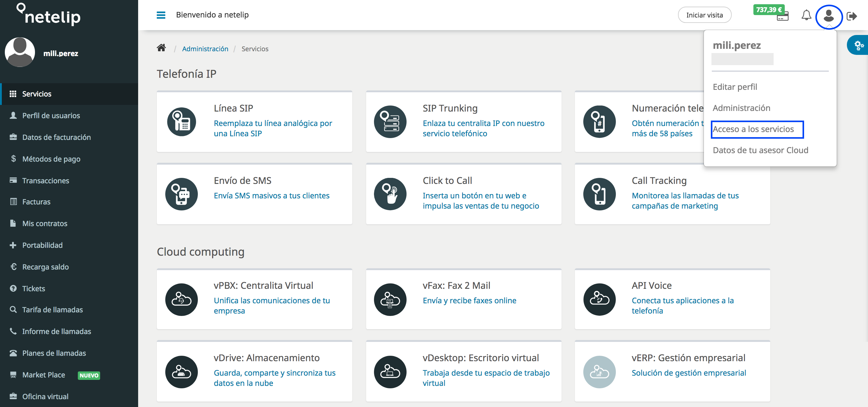Go to Datos de facturación
Screen dimensions: 868x407
pos(69,137)
